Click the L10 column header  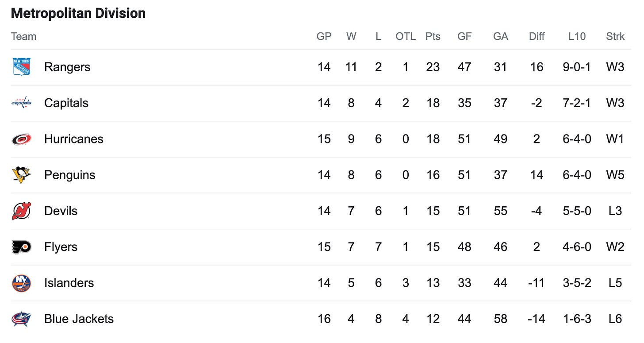[x=577, y=36]
